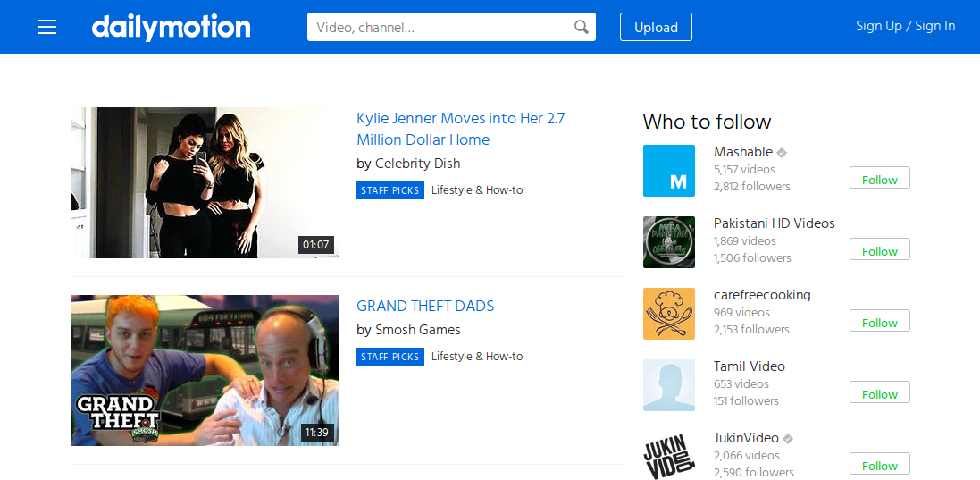Click the JukinVideo logo avatar
This screenshot has width=980, height=480.
pos(669,456)
